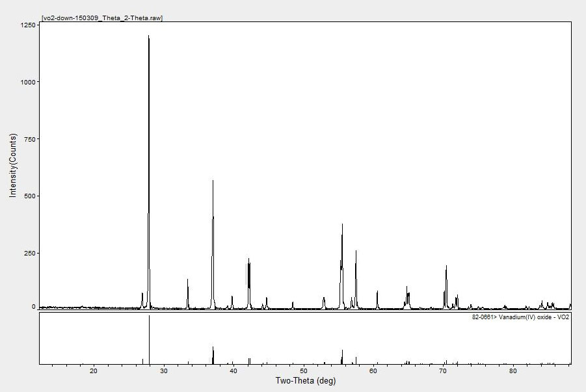
Task: Click the tallest diffraction peak near 28 degrees
Action: coord(149,172)
